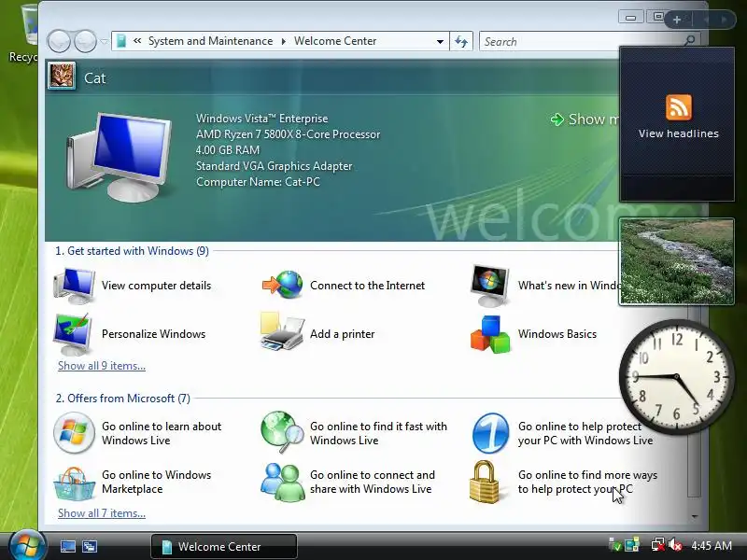The width and height of the screenshot is (747, 560).
Task: Click Windows Live learn-about orb icon
Action: pyautogui.click(x=74, y=433)
